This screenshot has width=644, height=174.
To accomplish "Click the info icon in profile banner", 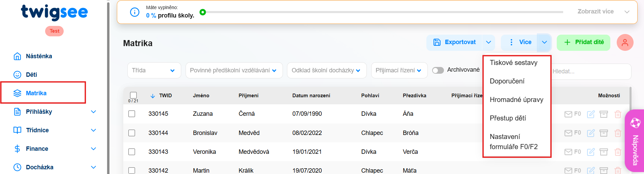I will tap(135, 12).
